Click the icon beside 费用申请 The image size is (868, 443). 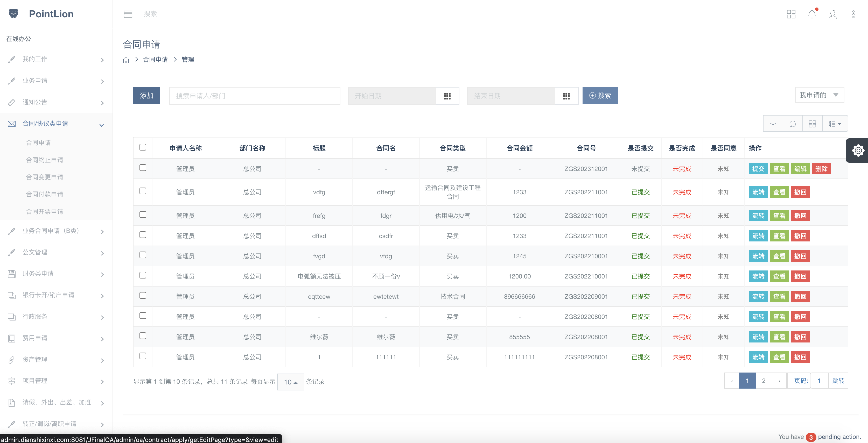point(11,338)
